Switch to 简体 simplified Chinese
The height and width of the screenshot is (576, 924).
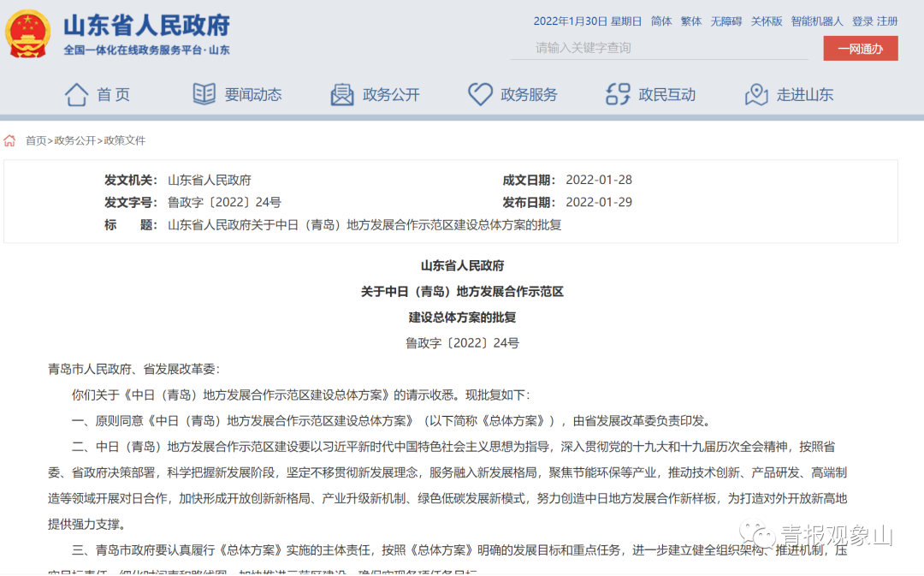[661, 21]
